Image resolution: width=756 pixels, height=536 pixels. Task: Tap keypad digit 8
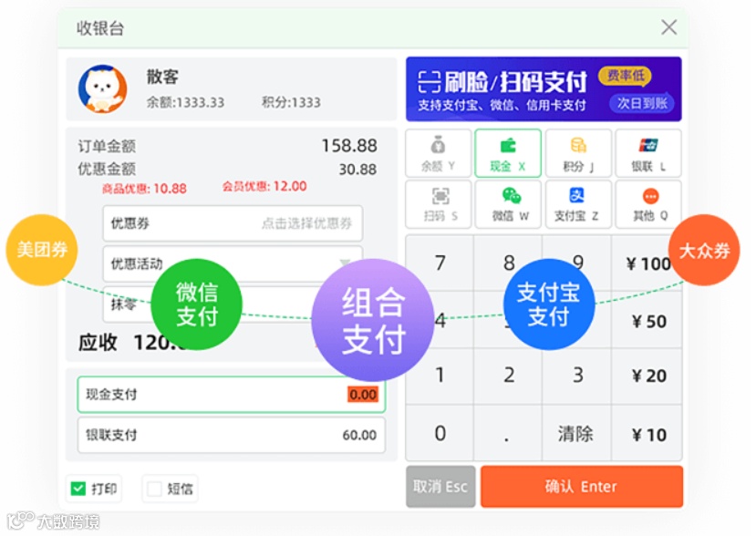point(509,263)
